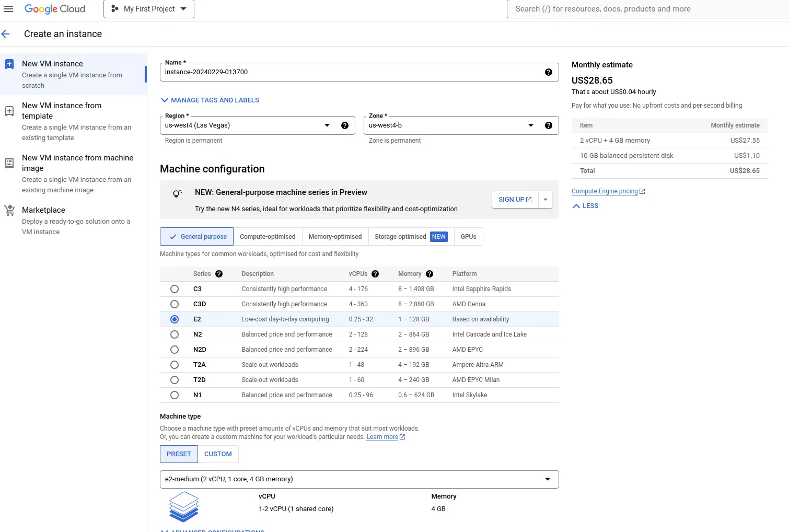The height and width of the screenshot is (532, 789).
Task: Select New VM instance sidebar option
Action: [x=74, y=74]
